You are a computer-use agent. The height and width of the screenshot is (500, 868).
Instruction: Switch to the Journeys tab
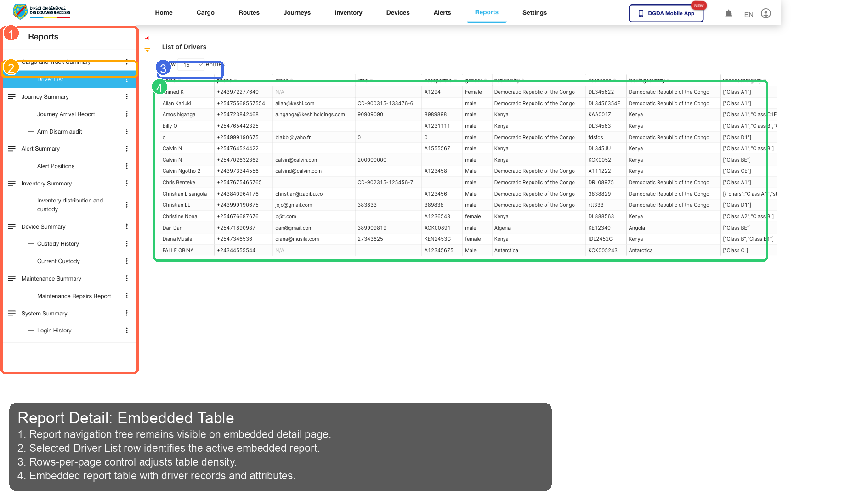point(297,12)
